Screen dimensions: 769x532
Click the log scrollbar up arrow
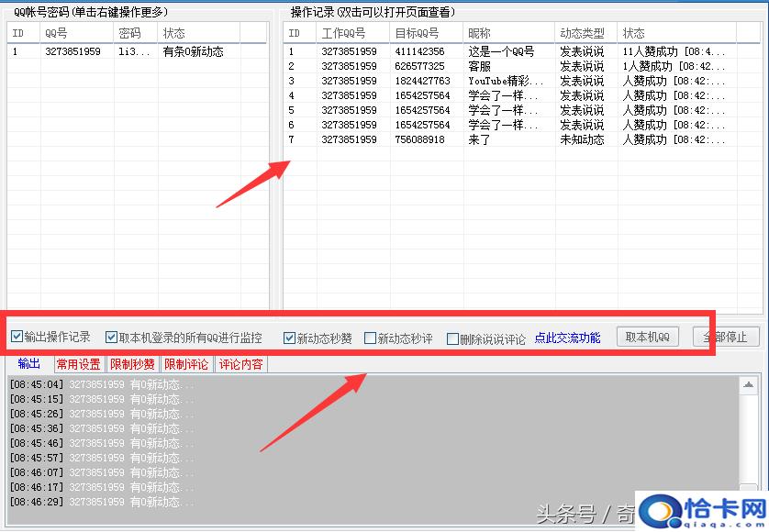click(x=749, y=385)
